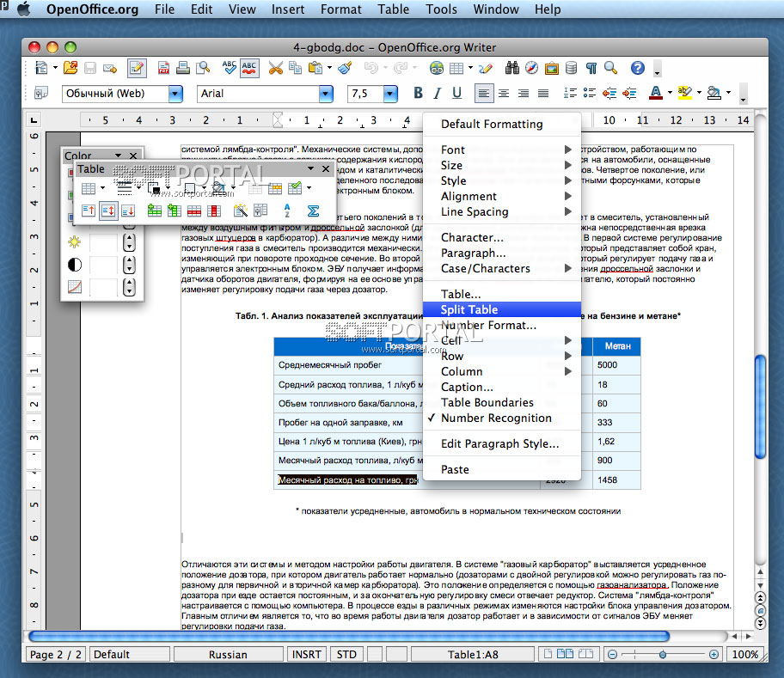The image size is (784, 678).
Task: Click the text highlighting color icon
Action: point(684,93)
